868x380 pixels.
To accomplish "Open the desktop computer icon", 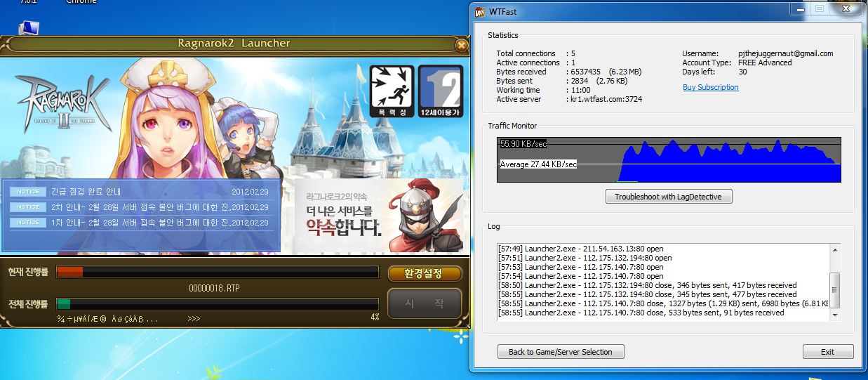I will point(30,28).
